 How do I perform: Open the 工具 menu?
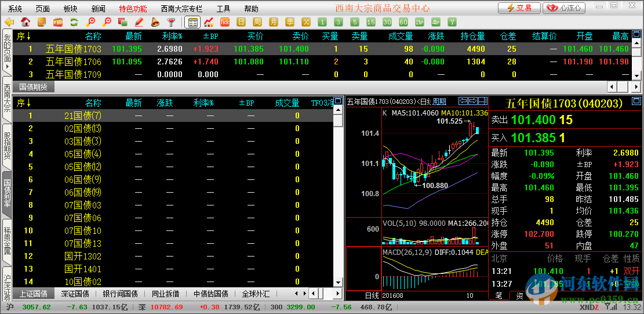click(x=224, y=8)
